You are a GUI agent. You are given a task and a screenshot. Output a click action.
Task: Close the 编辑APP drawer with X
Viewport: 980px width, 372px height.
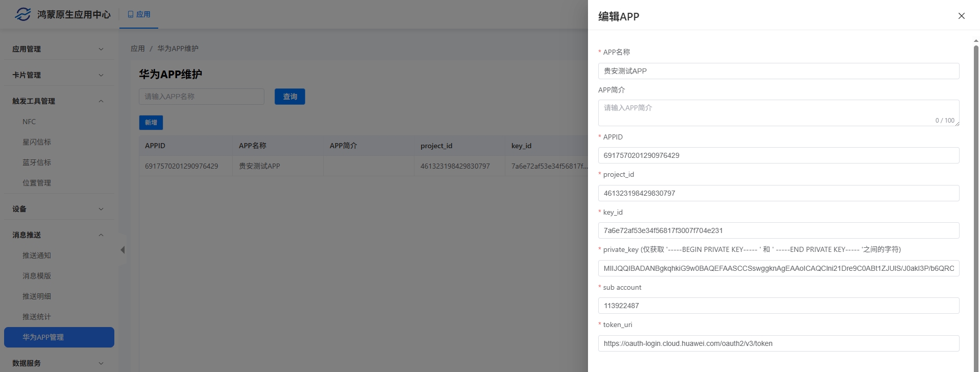[x=962, y=16]
